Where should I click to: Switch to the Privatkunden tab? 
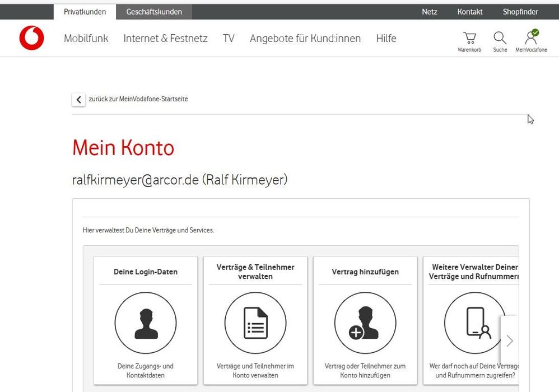[x=85, y=12]
